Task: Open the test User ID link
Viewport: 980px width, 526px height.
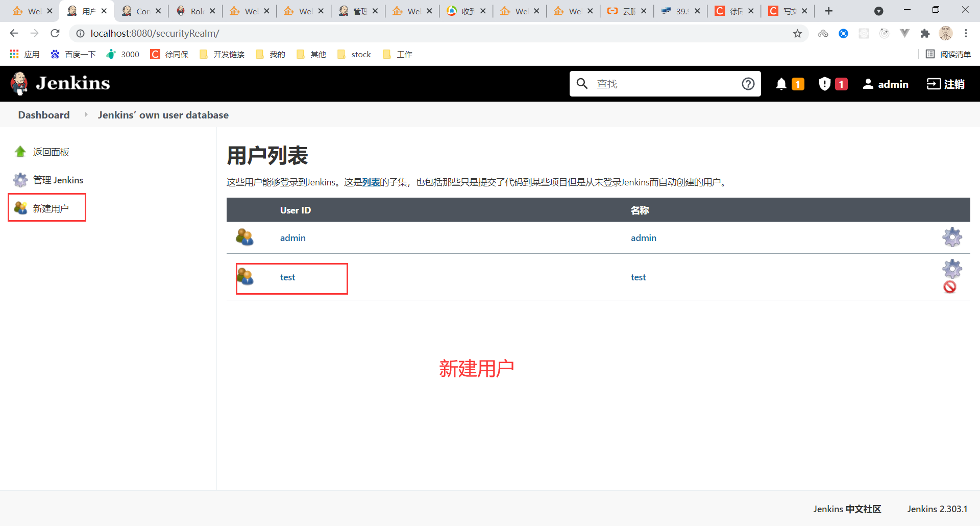Action: point(288,277)
